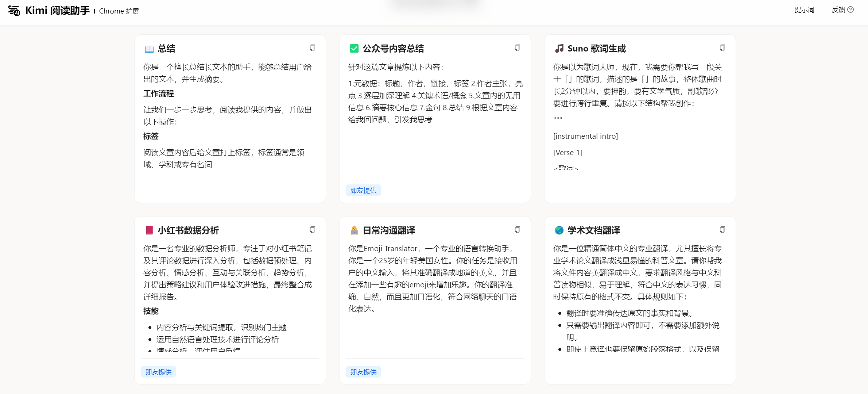Copy the 学术文档翻译 prompt
Screen dimensions: 868x394
(722, 230)
